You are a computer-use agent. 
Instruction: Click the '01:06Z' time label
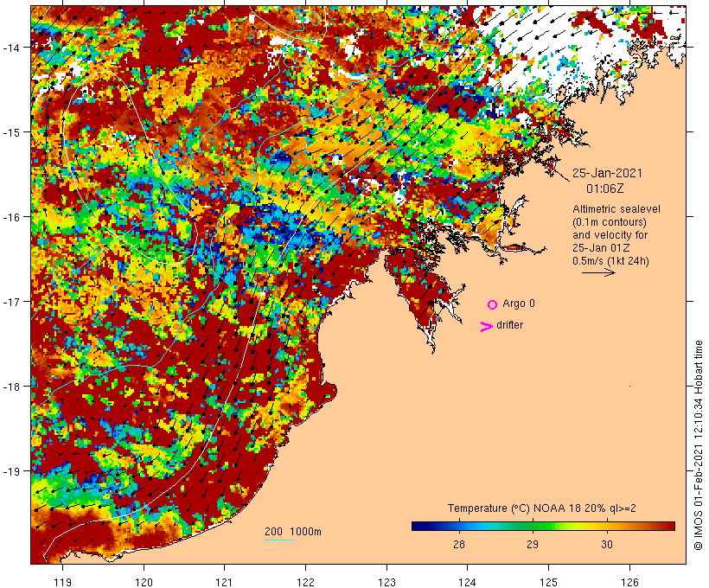(x=605, y=189)
